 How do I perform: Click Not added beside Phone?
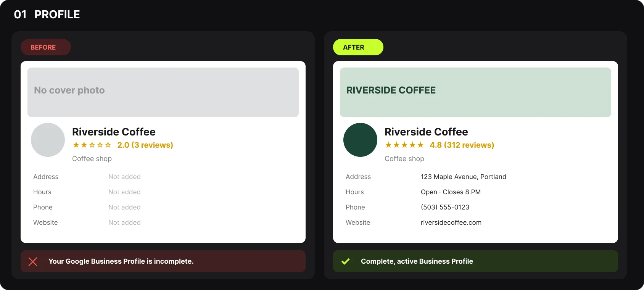[x=124, y=207]
